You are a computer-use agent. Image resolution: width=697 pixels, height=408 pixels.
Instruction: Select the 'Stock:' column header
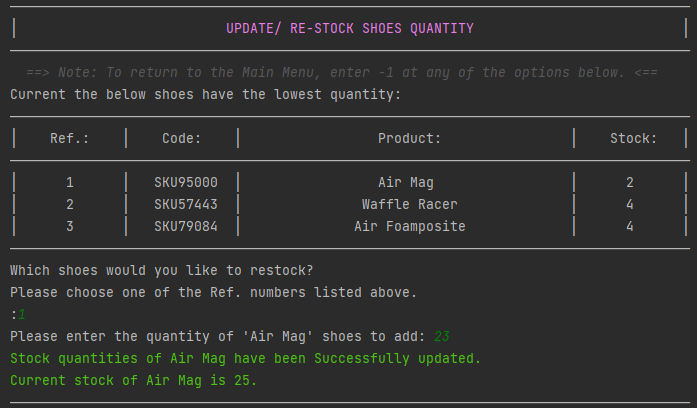[633, 138]
